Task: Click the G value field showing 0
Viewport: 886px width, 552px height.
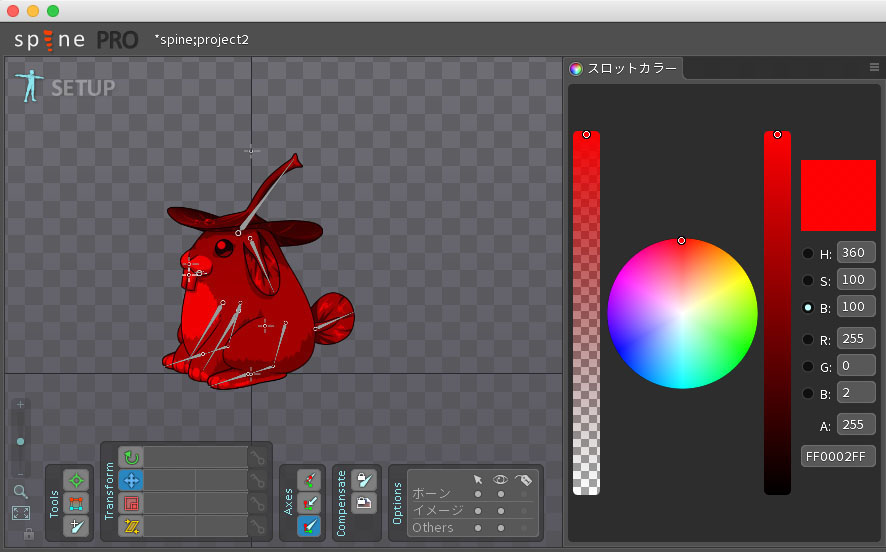Action: (x=856, y=366)
